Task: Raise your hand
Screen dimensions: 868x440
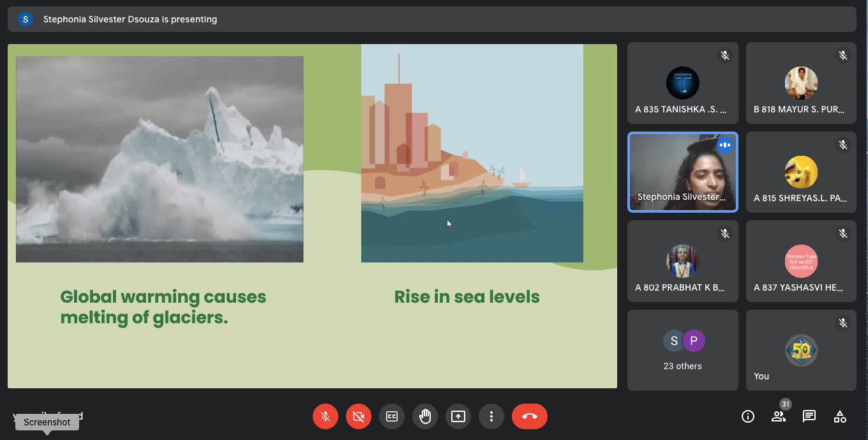Action: point(425,416)
